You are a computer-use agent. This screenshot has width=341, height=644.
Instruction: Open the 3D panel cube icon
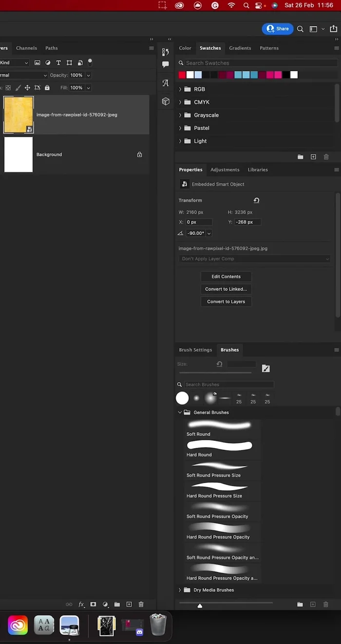coord(166,101)
